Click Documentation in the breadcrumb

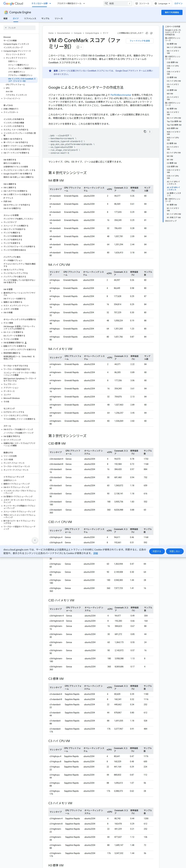point(63,33)
